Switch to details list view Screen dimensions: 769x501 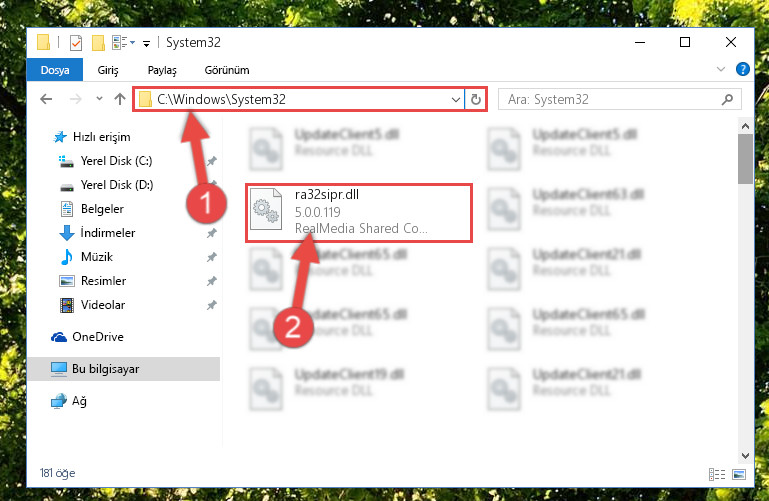[717, 474]
